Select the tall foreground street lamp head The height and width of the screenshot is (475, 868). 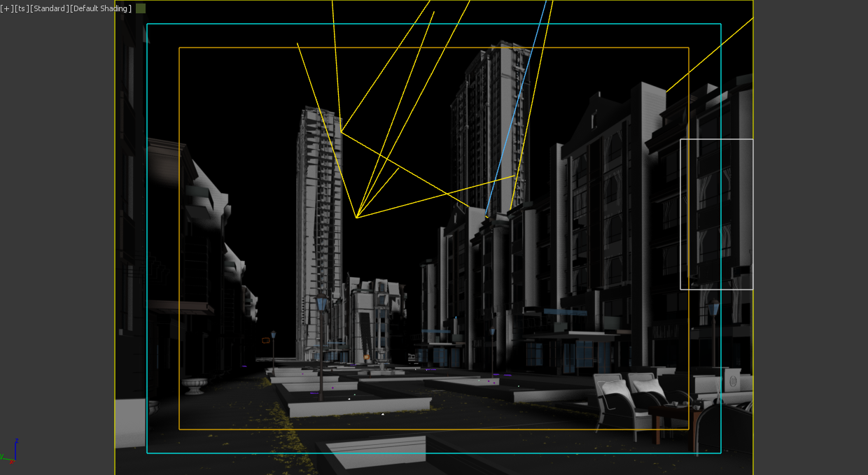pos(321,303)
